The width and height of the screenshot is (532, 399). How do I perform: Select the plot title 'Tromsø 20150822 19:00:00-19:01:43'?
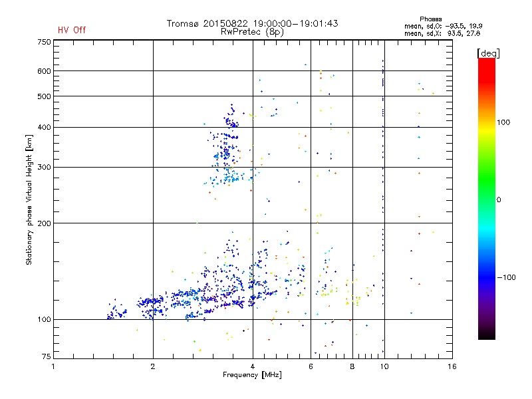pyautogui.click(x=252, y=23)
